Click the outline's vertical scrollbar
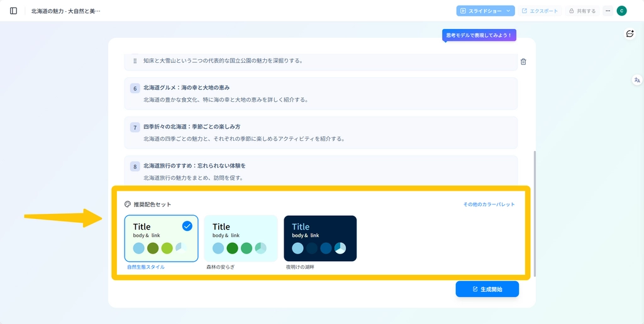The width and height of the screenshot is (644, 324). 535,214
